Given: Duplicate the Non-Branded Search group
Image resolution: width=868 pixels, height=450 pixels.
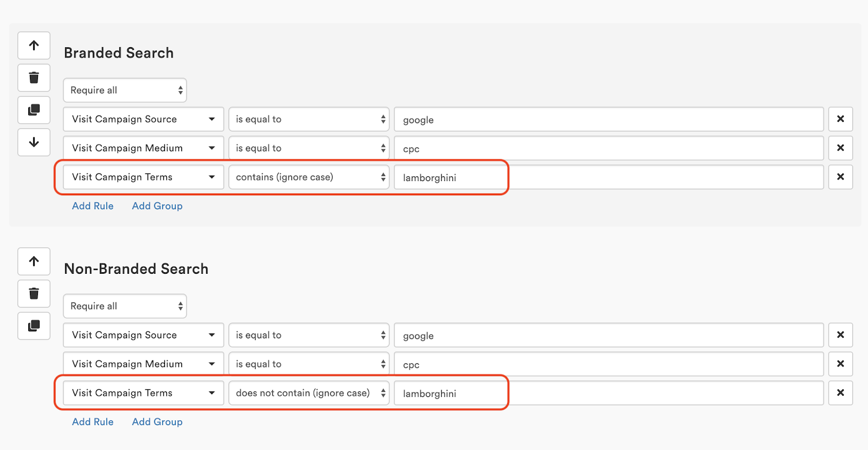Looking at the screenshot, I should 34,326.
